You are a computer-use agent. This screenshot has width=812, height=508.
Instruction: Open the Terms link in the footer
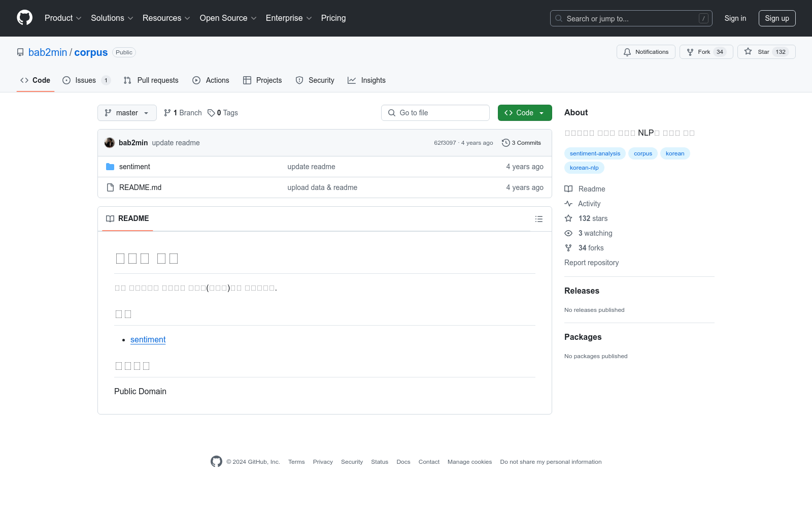[296, 462]
